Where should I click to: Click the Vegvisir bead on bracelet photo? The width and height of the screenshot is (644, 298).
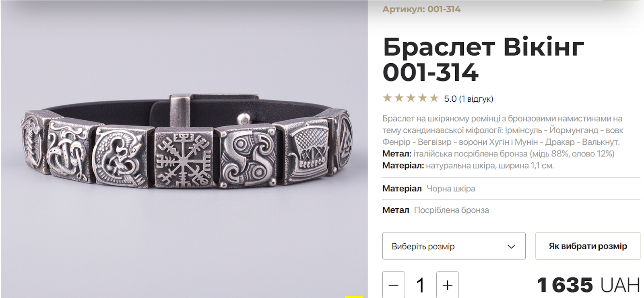click(184, 157)
